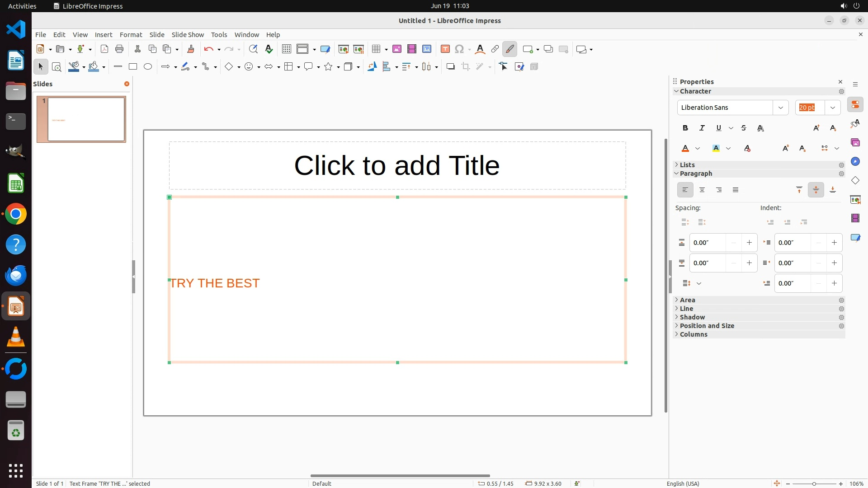Click the Insert Image icon
This screenshot has height=488, width=868.
(397, 49)
